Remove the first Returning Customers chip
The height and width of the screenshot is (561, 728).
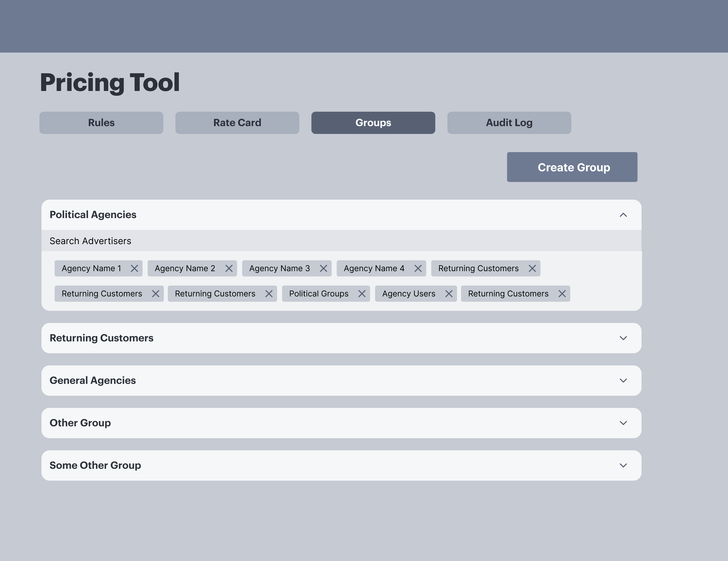coord(532,268)
